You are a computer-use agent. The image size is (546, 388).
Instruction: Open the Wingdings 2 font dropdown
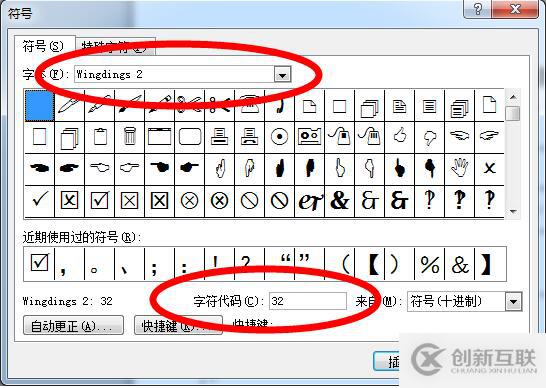[x=282, y=75]
